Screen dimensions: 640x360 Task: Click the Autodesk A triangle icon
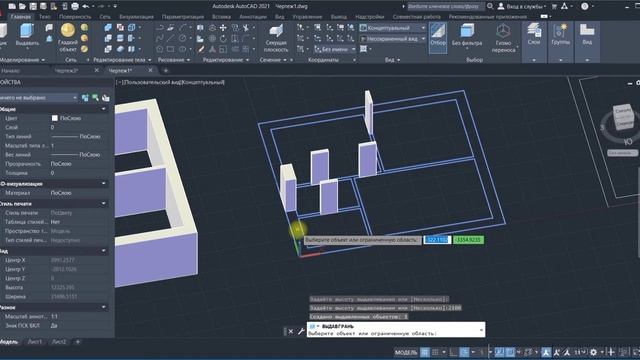(x=564, y=7)
